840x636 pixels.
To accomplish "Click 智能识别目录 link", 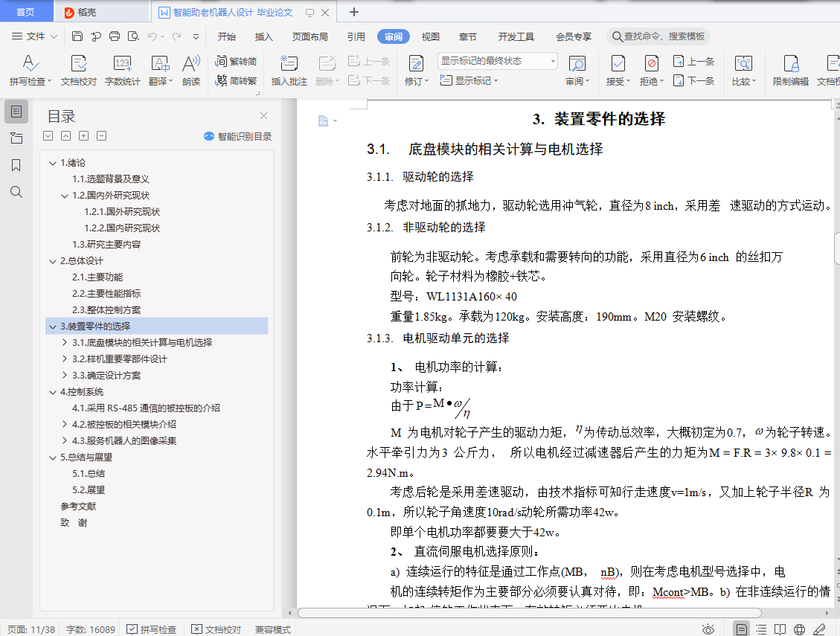I will pyautogui.click(x=238, y=136).
